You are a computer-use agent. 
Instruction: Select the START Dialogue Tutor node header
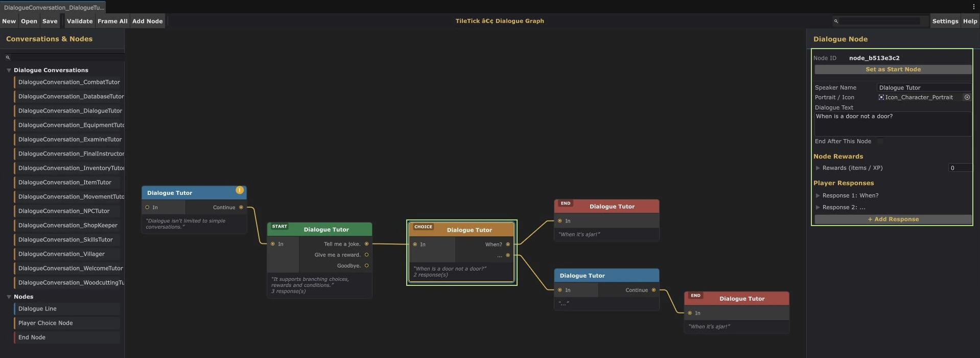[x=319, y=229]
